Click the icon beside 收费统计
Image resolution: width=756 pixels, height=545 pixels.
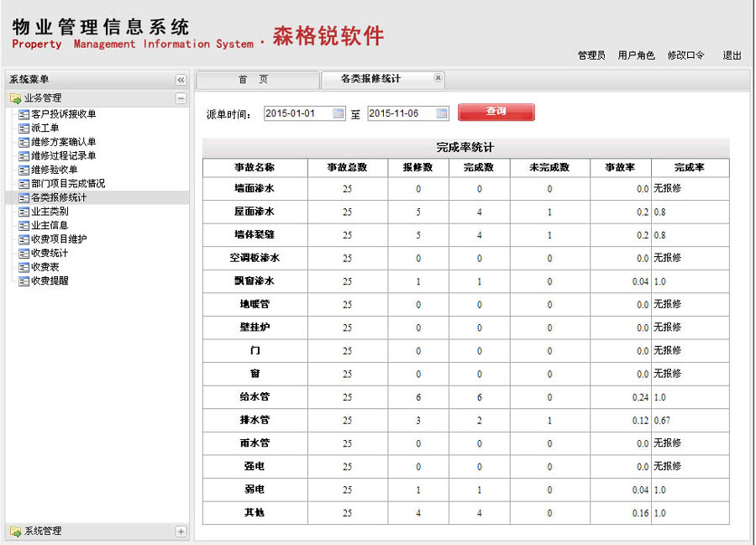(24, 253)
